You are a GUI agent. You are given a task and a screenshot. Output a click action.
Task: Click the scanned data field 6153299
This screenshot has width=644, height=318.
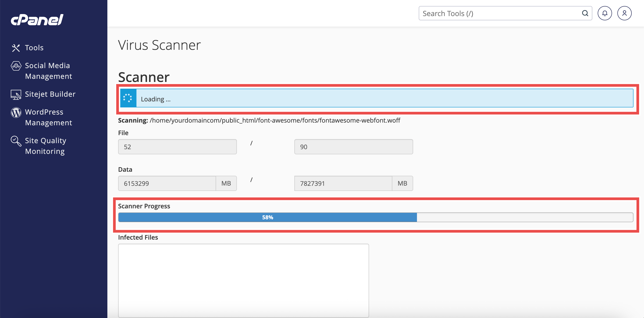pos(167,184)
